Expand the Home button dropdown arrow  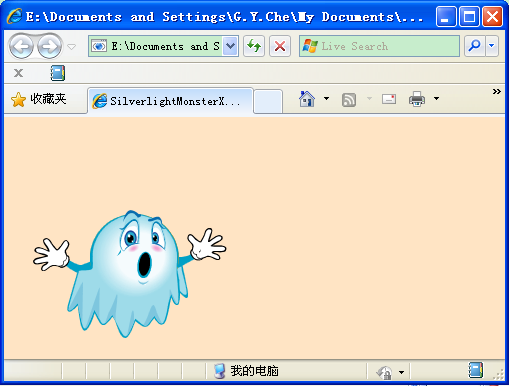[326, 99]
